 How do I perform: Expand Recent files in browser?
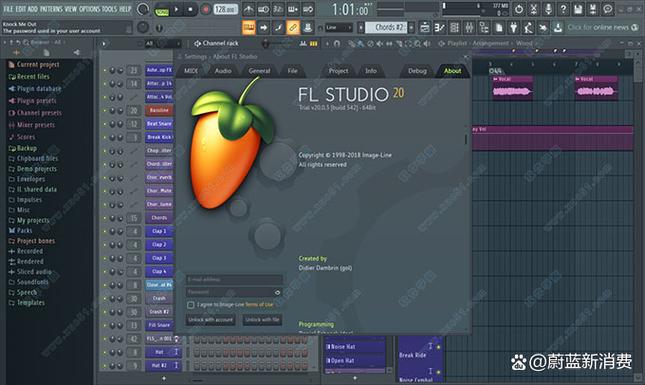pos(29,77)
